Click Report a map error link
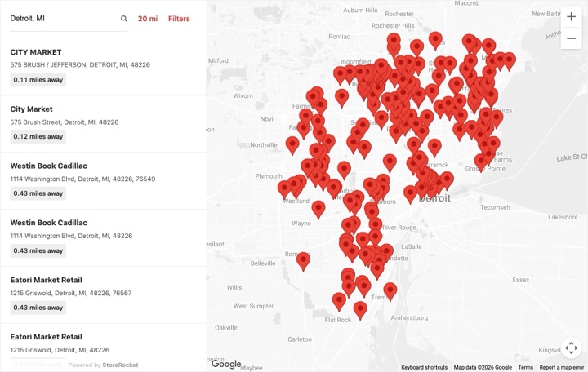The width and height of the screenshot is (588, 372). [561, 367]
